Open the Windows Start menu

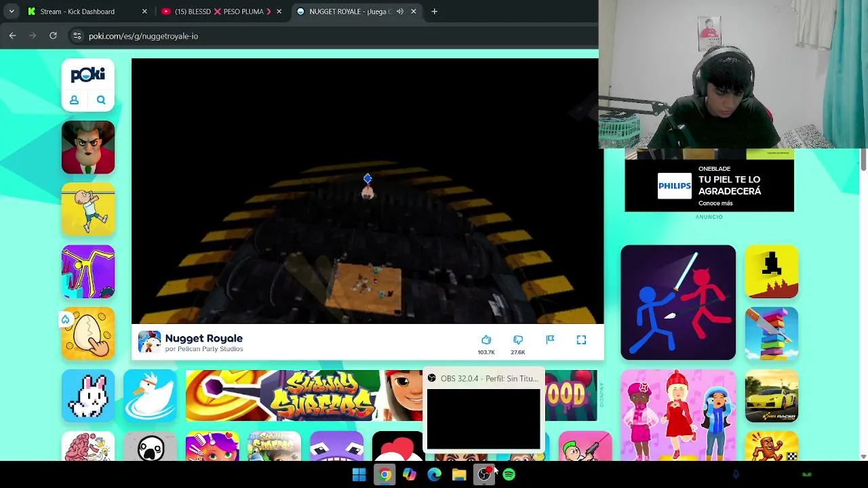359,475
